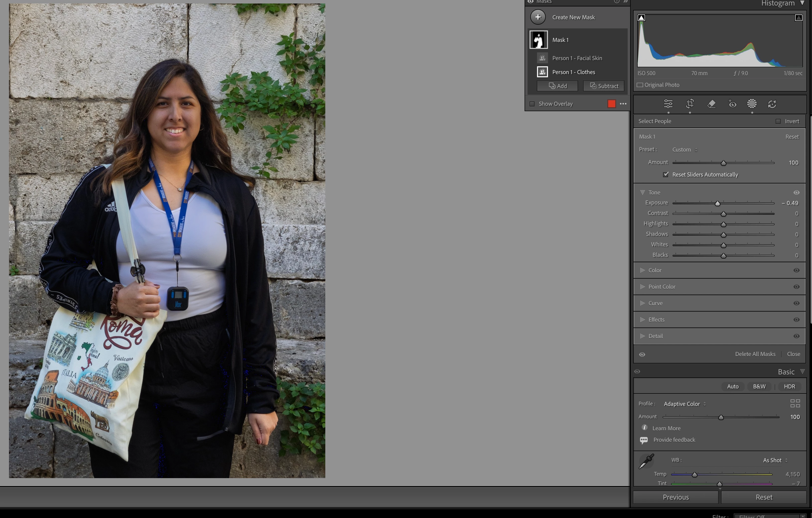Select the Remove eraser tool
This screenshot has height=518, width=812.
pyautogui.click(x=711, y=104)
